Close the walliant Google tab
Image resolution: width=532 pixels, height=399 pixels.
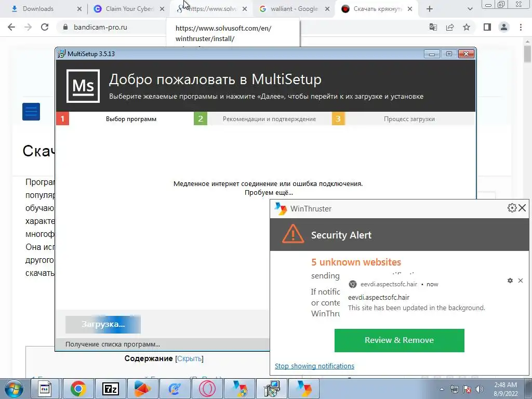click(327, 9)
